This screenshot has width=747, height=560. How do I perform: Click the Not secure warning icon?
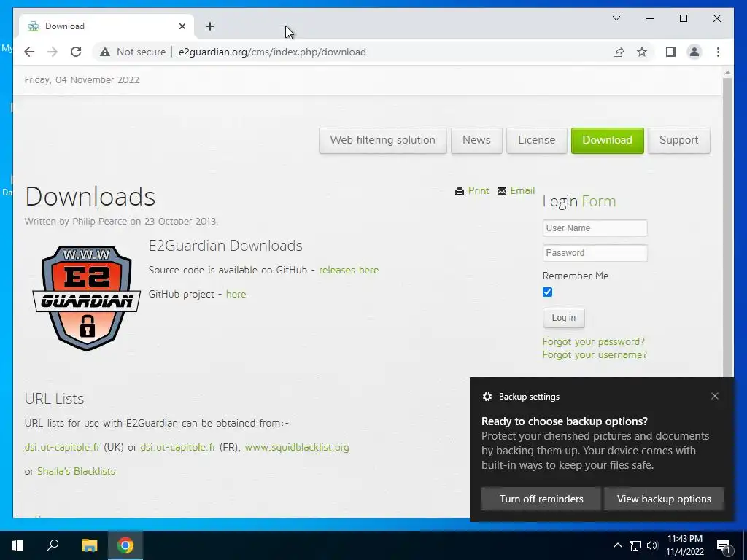coord(105,52)
